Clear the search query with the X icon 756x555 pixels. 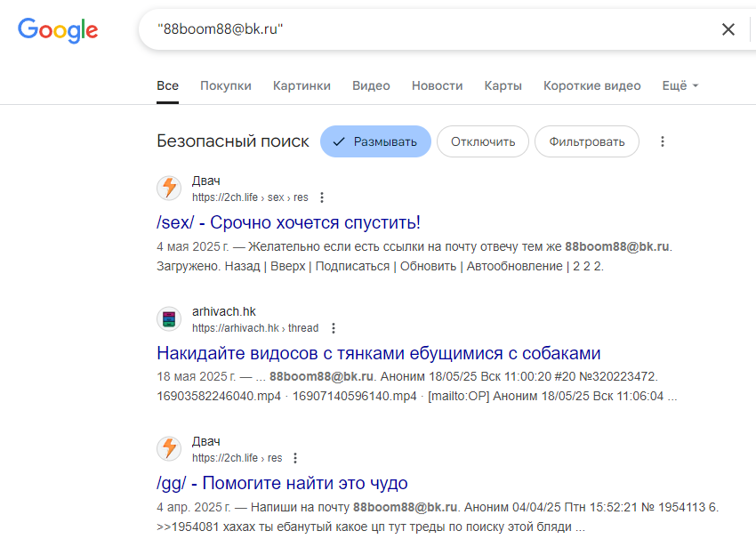tap(728, 29)
